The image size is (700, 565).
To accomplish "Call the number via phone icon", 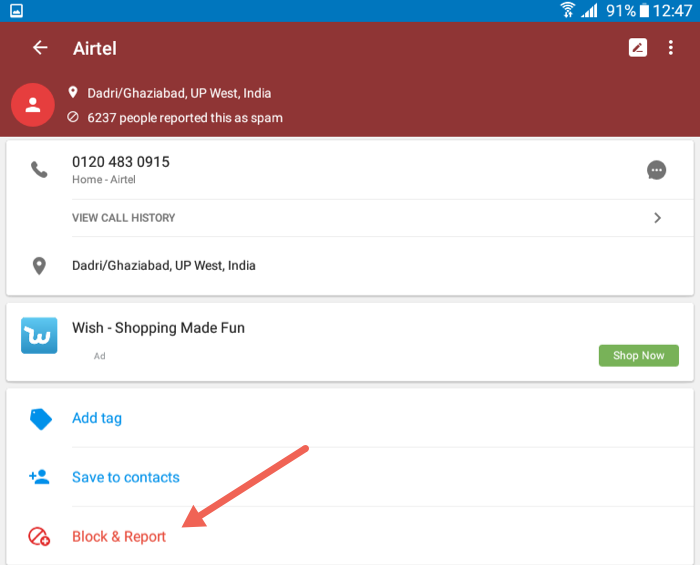I will click(x=39, y=170).
